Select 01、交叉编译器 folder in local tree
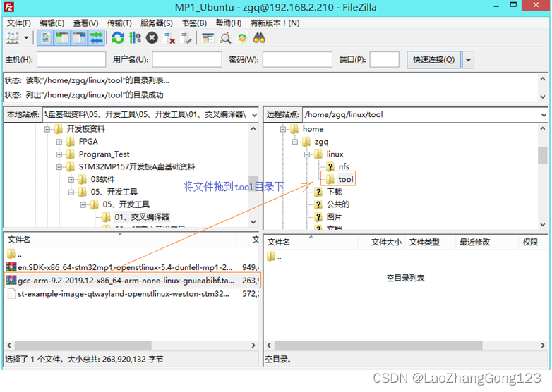 click(x=142, y=217)
